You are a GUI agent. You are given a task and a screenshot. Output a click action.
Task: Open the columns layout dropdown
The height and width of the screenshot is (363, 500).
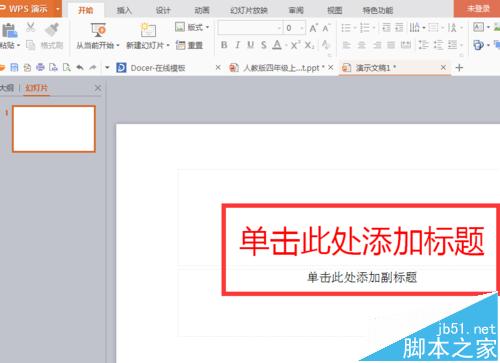pos(417,28)
